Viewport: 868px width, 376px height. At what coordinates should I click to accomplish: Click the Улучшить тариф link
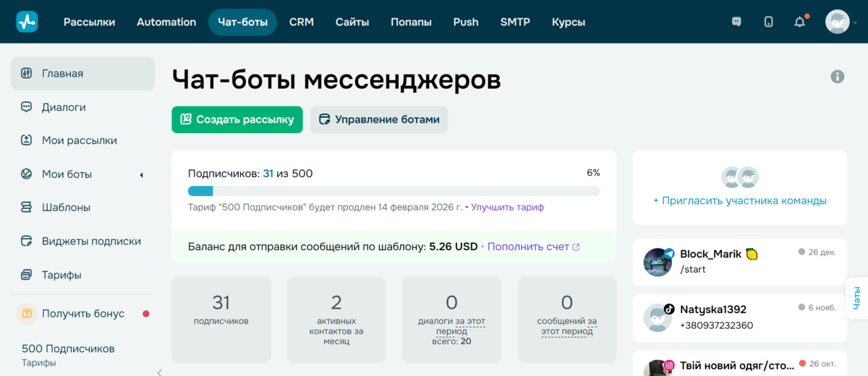tap(508, 207)
